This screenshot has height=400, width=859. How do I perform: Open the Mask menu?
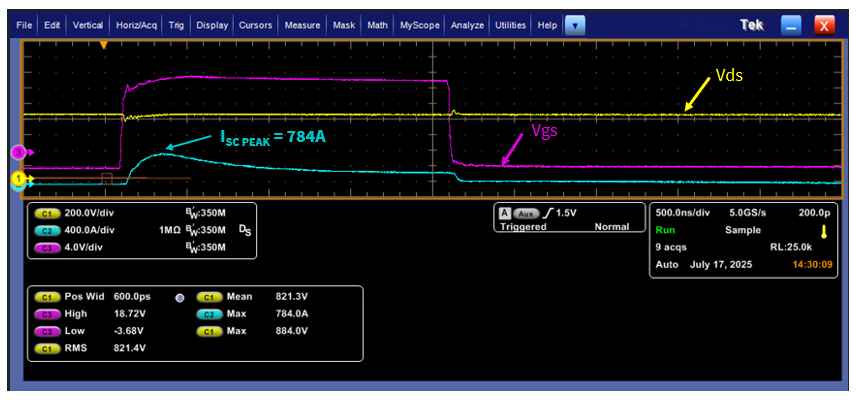[x=344, y=25]
